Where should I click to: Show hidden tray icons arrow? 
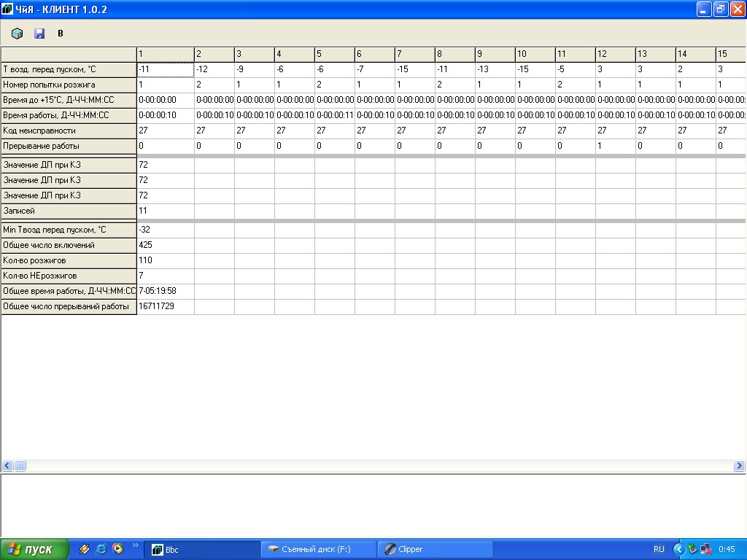pyautogui.click(x=678, y=550)
